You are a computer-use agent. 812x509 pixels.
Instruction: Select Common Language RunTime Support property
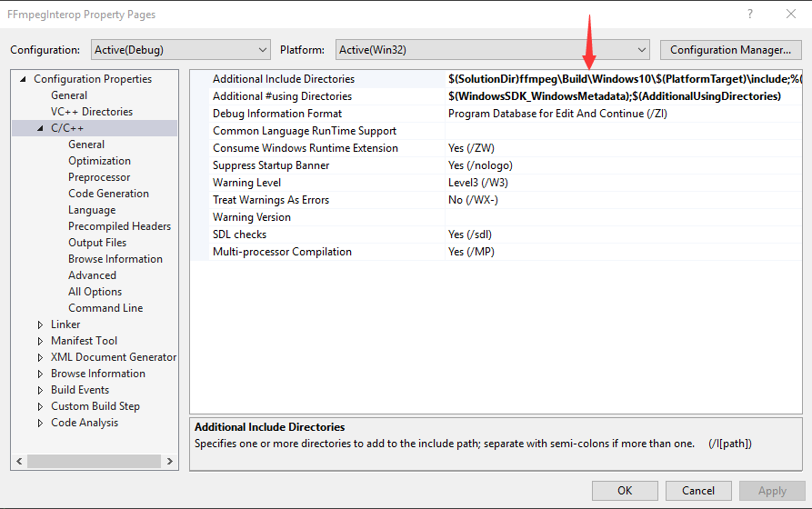tap(305, 131)
